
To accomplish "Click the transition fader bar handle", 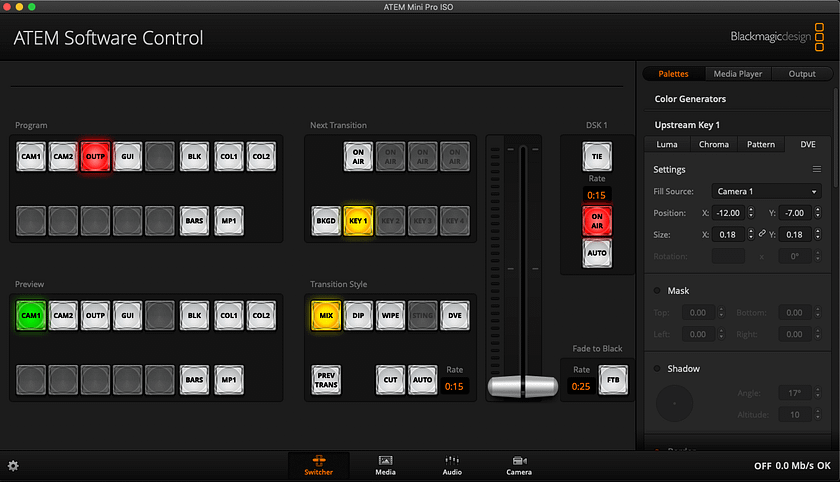I will pos(523,386).
